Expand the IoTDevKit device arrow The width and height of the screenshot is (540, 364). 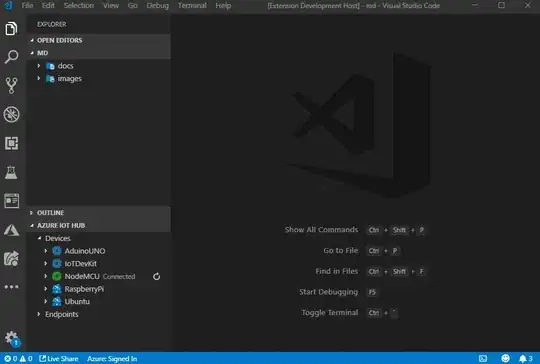pyautogui.click(x=46, y=263)
